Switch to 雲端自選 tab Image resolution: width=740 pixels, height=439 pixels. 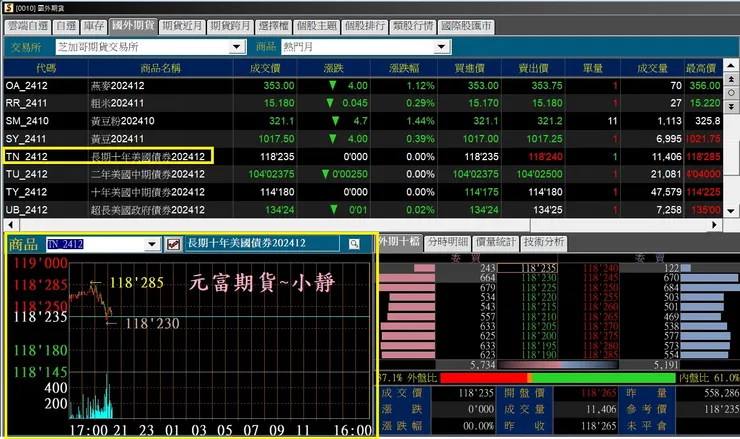[28, 26]
